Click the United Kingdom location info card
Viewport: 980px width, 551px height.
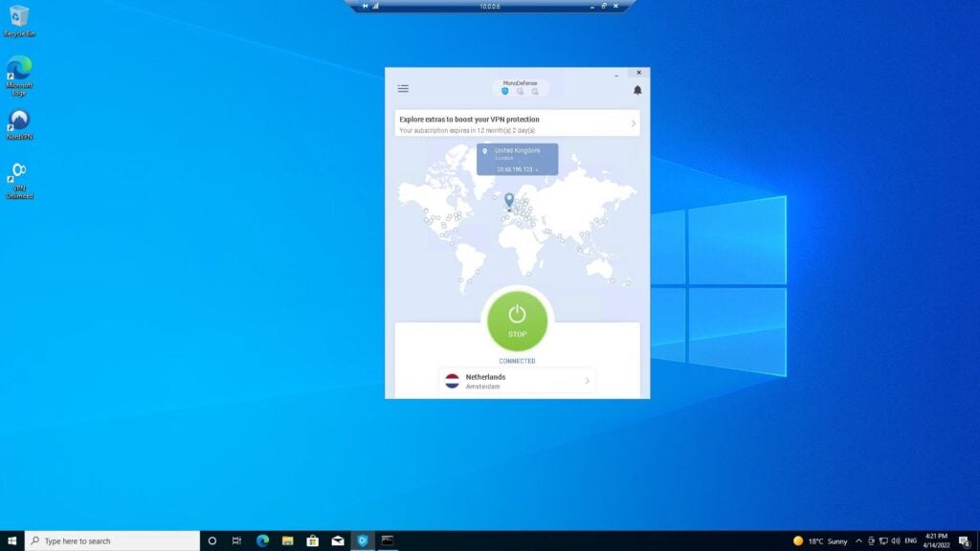pos(517,160)
